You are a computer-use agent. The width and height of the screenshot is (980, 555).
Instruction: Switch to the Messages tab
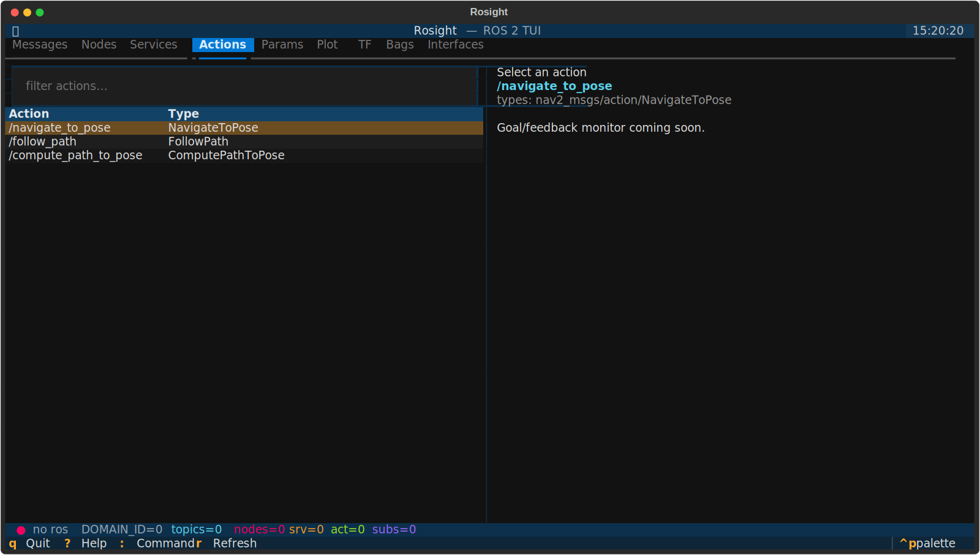[x=40, y=45]
